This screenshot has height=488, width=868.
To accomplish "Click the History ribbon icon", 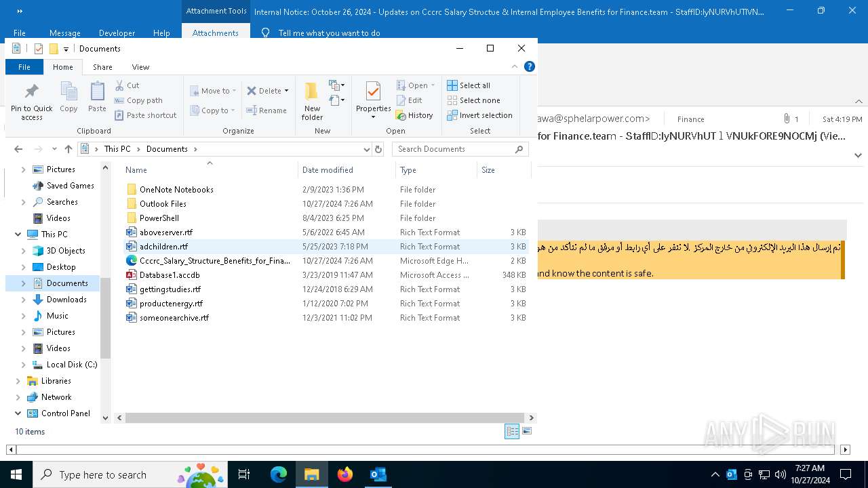I will coord(414,115).
